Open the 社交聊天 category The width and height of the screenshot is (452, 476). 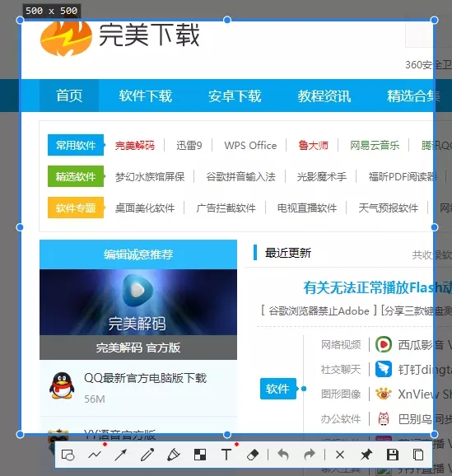pos(341,370)
